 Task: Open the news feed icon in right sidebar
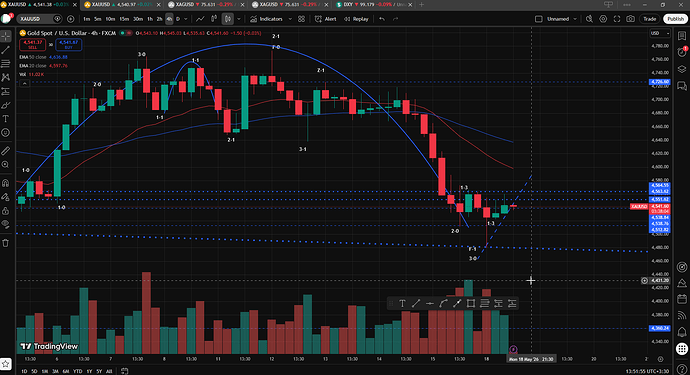click(682, 315)
